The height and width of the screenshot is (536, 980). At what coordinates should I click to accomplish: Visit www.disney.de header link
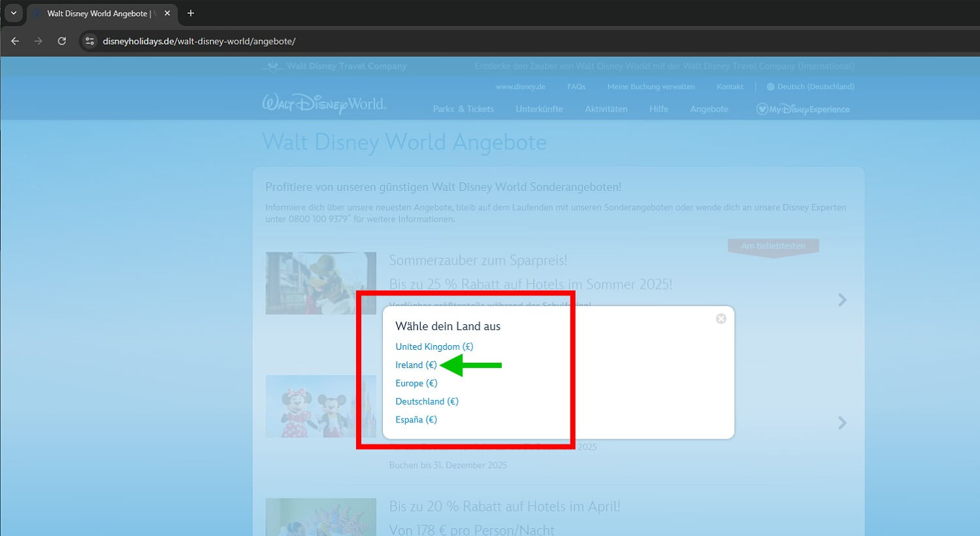tap(520, 86)
